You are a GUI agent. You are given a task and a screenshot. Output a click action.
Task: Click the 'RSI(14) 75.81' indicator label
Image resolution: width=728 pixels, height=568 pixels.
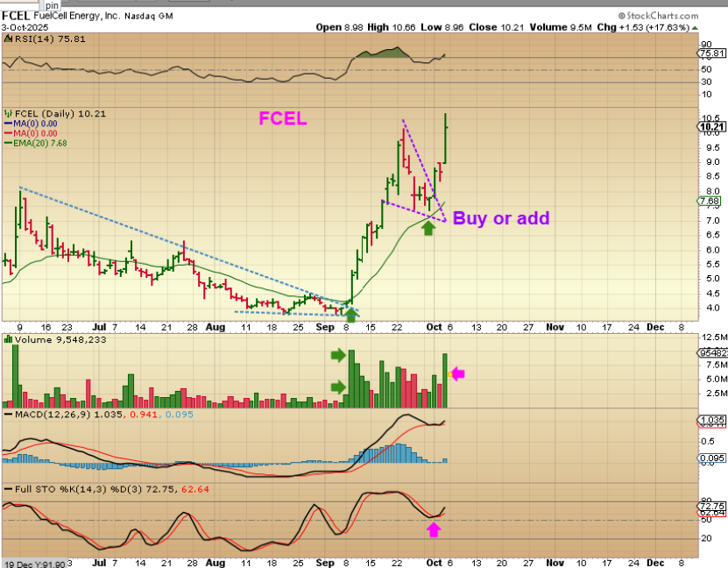click(50, 39)
